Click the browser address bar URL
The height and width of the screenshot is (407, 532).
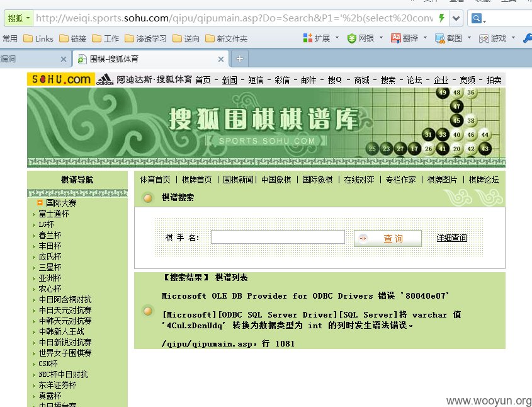click(235, 18)
